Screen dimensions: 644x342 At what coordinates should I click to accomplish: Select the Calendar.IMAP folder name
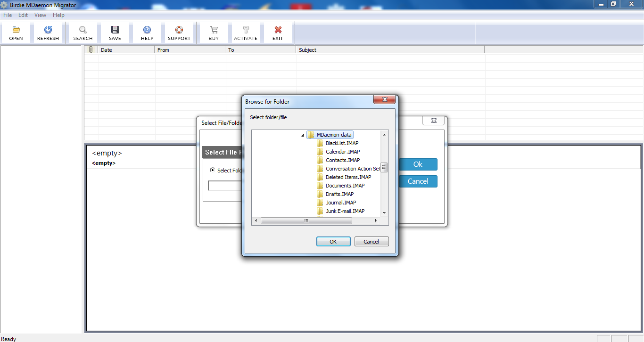pos(343,152)
